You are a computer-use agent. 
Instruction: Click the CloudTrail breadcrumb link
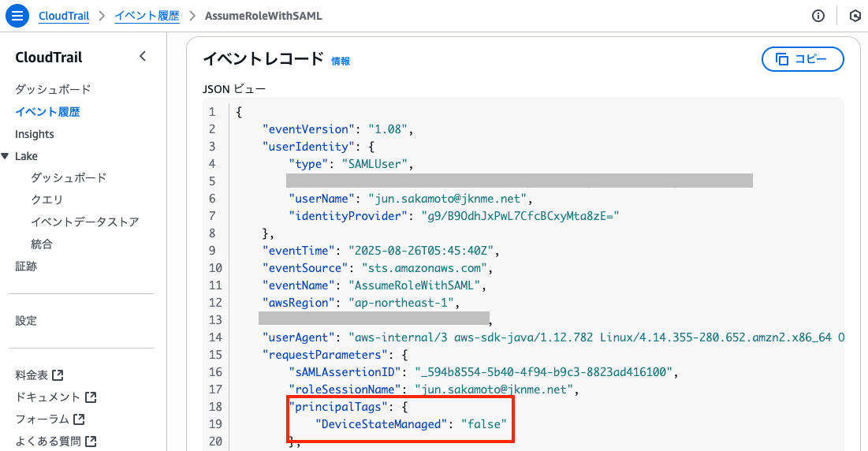click(x=64, y=16)
